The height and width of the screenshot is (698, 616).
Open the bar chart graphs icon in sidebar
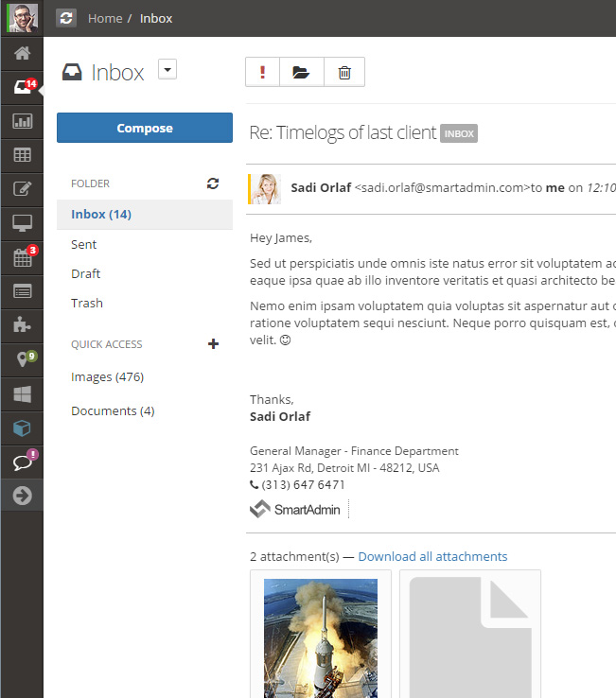22,121
